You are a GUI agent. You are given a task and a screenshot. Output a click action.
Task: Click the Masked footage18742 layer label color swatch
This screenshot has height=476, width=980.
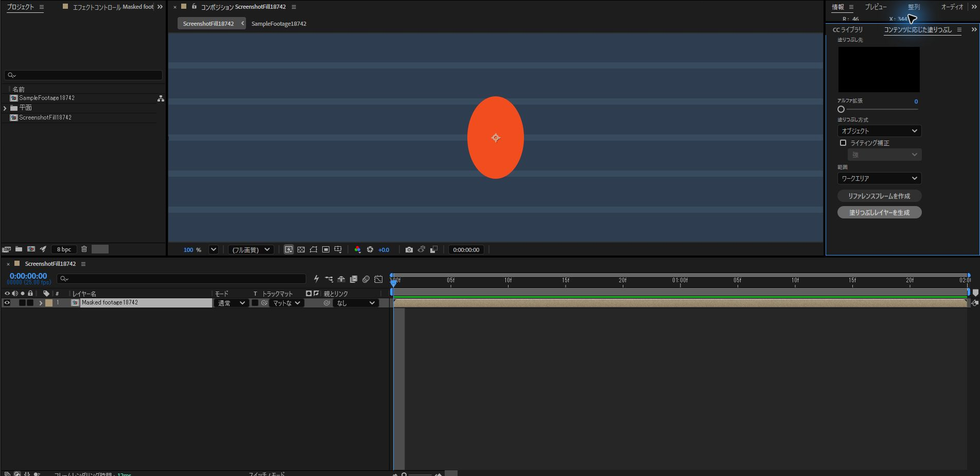[x=49, y=303]
